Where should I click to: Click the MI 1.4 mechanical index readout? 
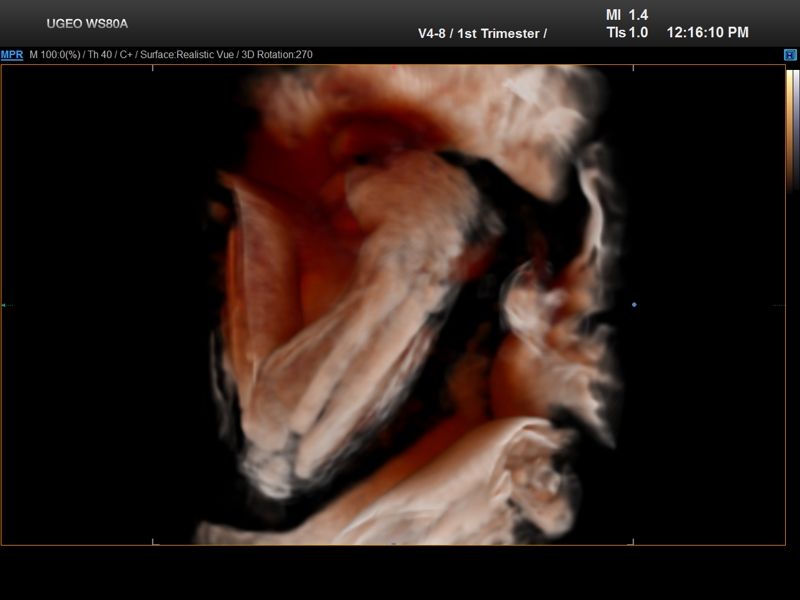[627, 15]
